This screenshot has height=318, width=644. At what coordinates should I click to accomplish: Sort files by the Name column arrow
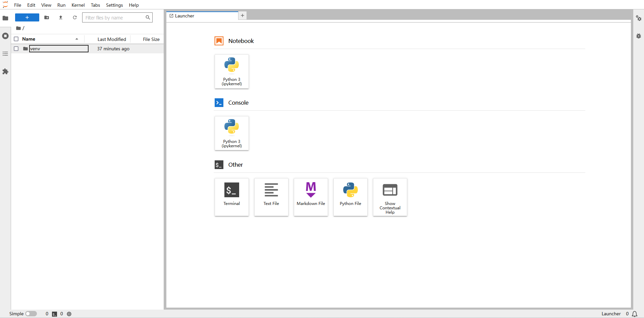coord(77,39)
